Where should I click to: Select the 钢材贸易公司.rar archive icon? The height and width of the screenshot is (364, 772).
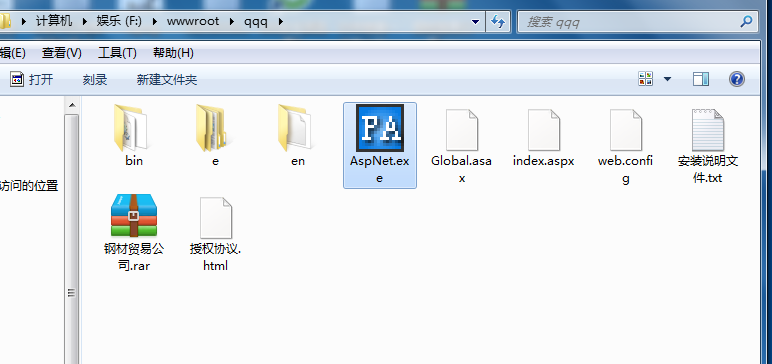134,215
